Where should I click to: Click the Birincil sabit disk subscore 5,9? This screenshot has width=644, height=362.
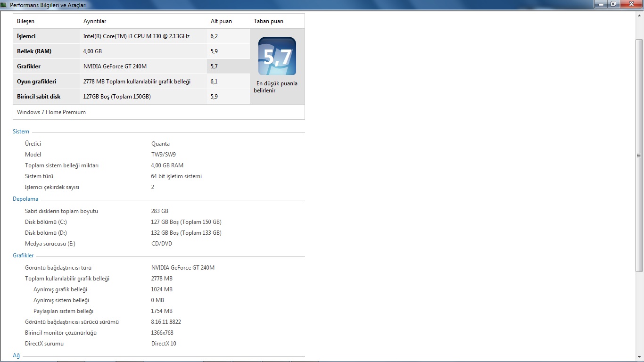coord(214,97)
